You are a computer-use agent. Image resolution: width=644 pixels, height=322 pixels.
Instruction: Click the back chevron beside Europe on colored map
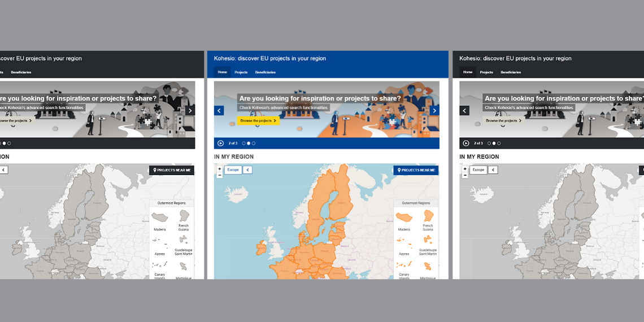[x=247, y=170]
